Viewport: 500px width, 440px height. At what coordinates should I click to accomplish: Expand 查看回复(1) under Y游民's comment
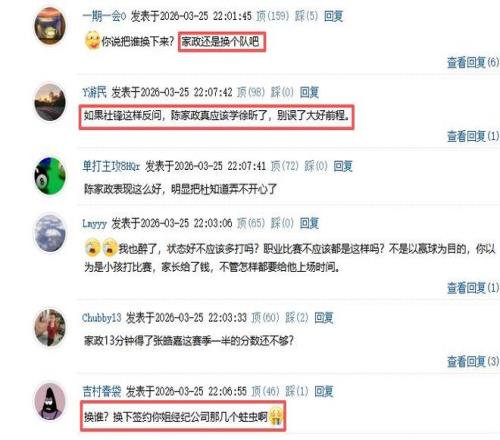473,136
